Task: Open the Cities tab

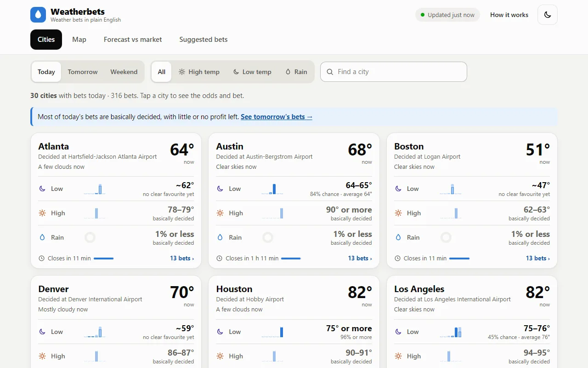Action: tap(46, 40)
